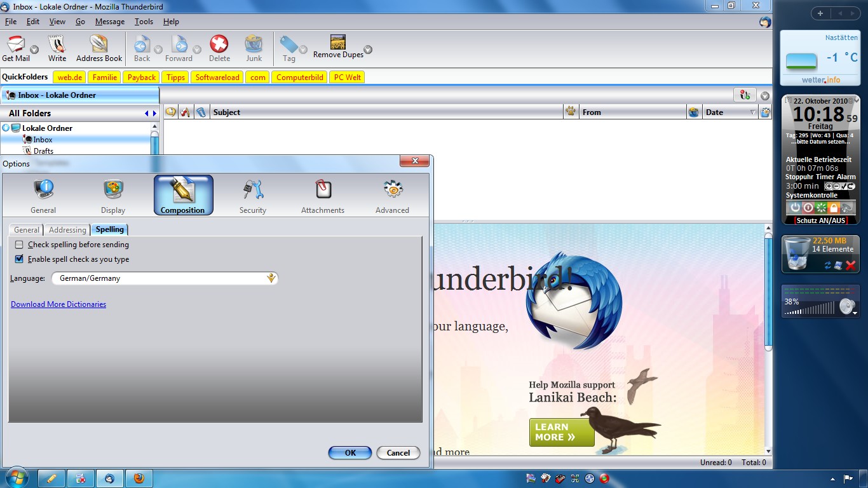Screen dimensions: 868x488
Task: Open the Help menu
Action: pyautogui.click(x=171, y=22)
